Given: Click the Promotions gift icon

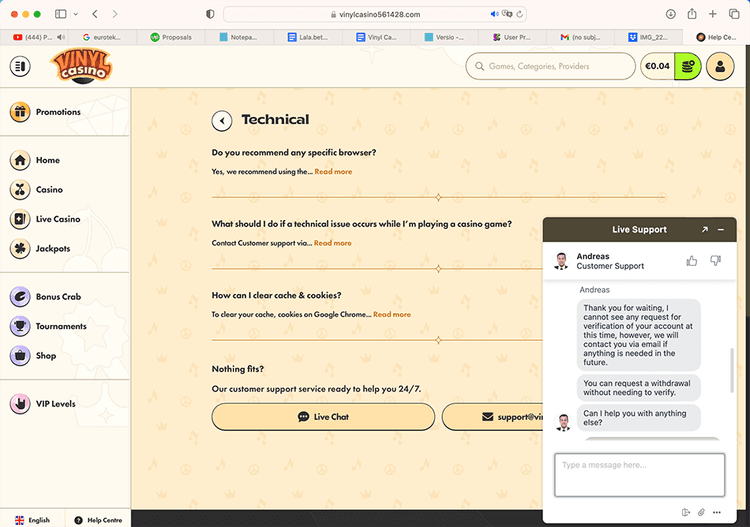Looking at the screenshot, I should [x=20, y=112].
